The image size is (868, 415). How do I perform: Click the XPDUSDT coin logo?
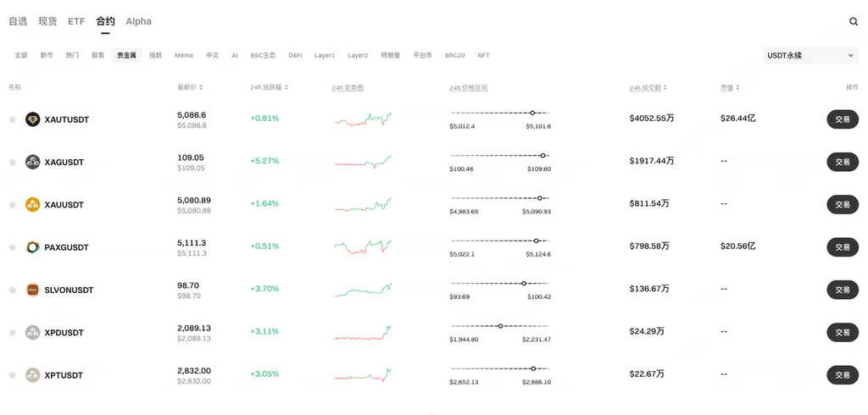(33, 332)
